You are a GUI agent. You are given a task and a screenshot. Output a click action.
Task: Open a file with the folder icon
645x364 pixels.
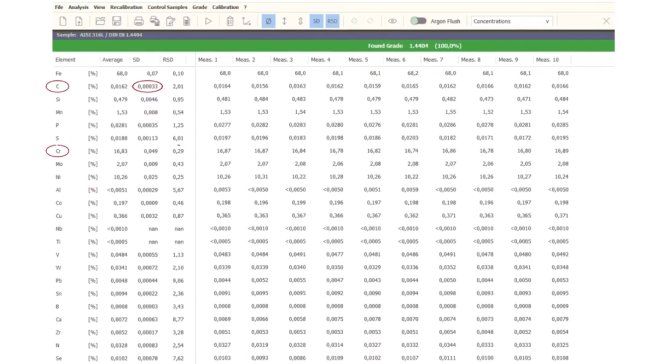pyautogui.click(x=100, y=21)
